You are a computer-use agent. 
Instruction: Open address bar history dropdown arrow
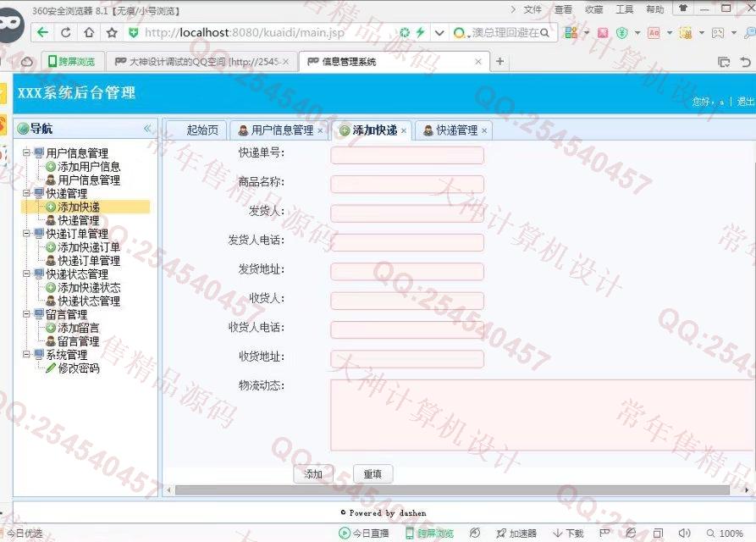[439, 33]
